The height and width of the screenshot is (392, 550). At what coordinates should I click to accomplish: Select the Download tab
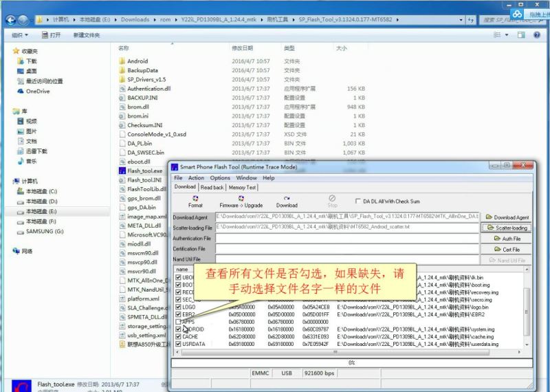click(185, 187)
